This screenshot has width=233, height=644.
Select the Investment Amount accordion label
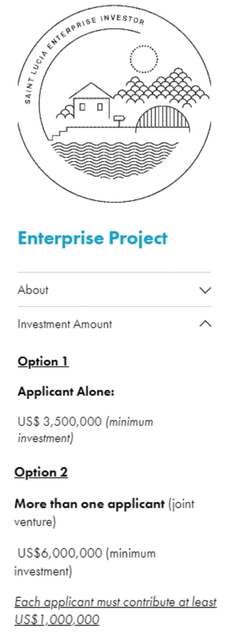[65, 324]
